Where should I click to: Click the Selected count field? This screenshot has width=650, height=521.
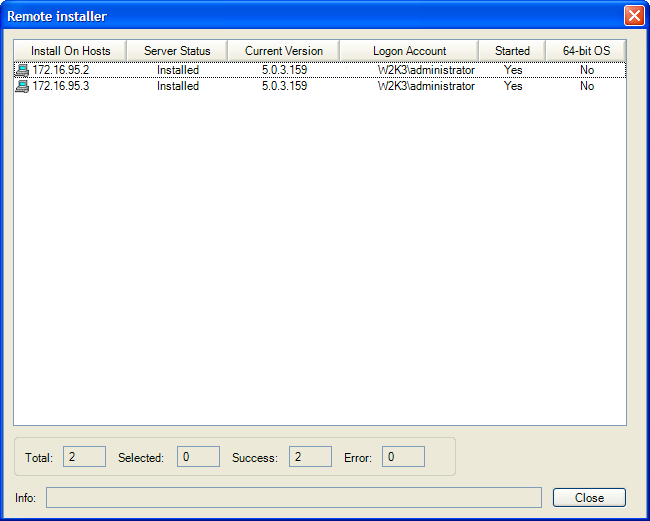click(x=198, y=457)
